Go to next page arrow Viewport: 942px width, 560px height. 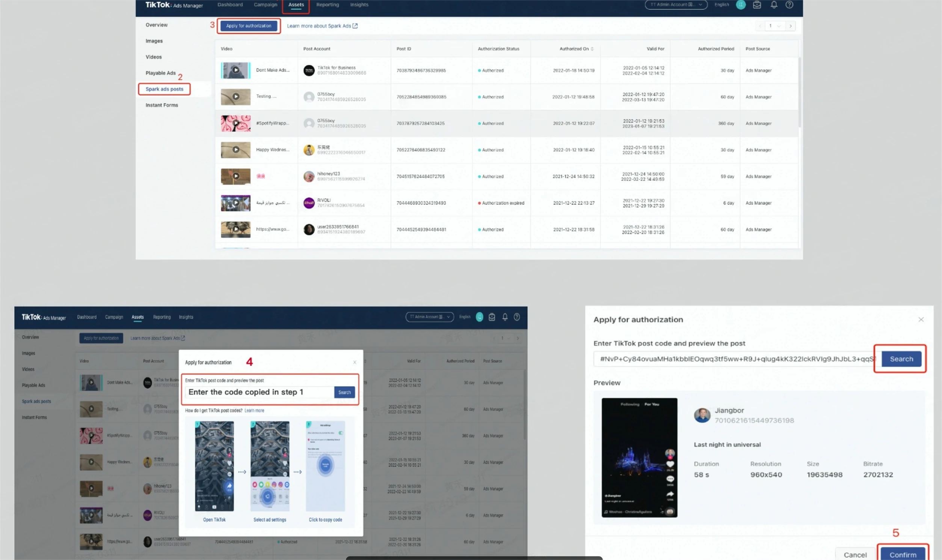pyautogui.click(x=790, y=26)
